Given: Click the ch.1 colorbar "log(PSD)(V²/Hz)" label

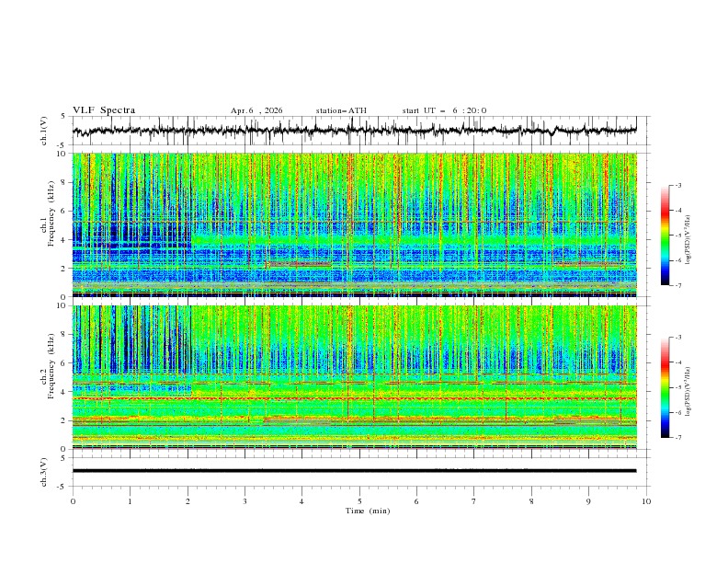Looking at the screenshot, I should coord(688,240).
